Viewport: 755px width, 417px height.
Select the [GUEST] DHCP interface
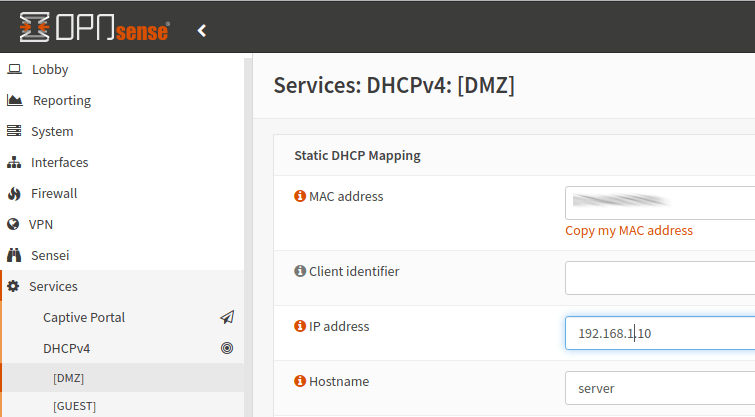(74, 406)
